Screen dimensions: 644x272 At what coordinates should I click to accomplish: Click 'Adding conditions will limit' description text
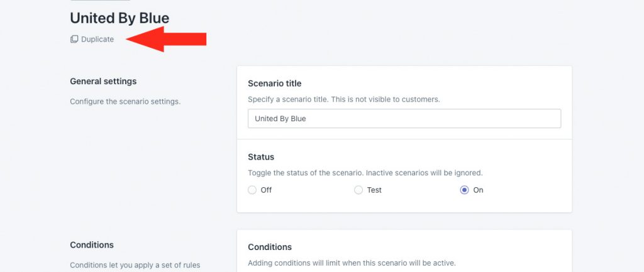point(293,263)
